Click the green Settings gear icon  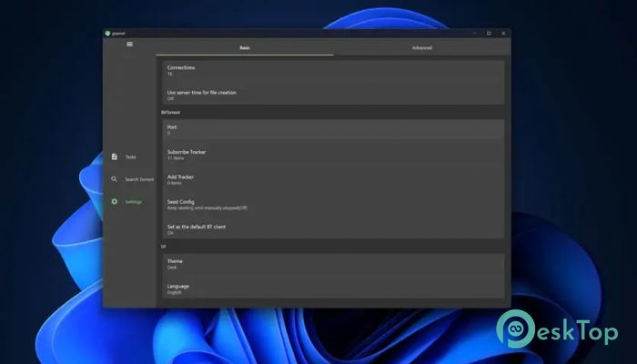pos(114,201)
